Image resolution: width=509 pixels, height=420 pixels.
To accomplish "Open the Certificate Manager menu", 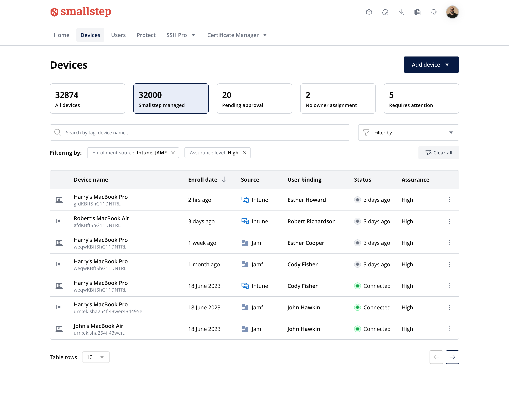I will 237,35.
